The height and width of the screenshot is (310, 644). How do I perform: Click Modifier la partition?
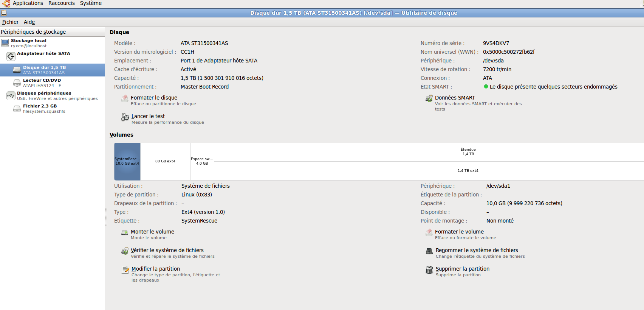[156, 269]
